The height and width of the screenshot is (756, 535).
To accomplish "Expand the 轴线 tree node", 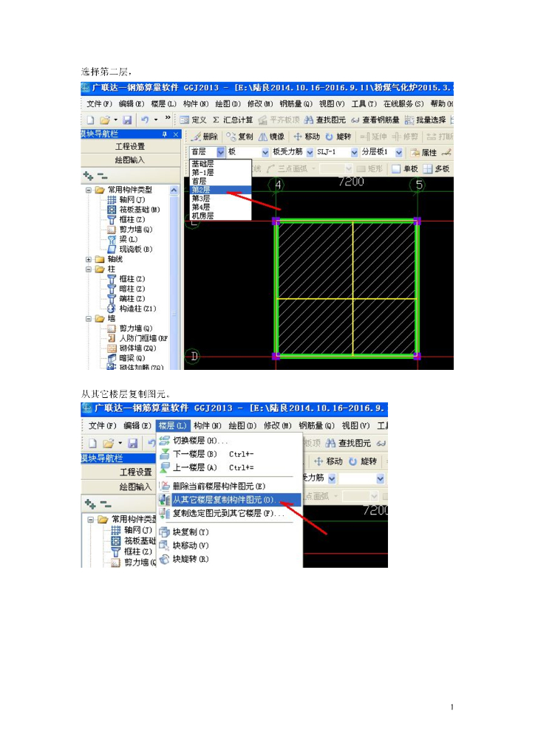I will point(89,259).
